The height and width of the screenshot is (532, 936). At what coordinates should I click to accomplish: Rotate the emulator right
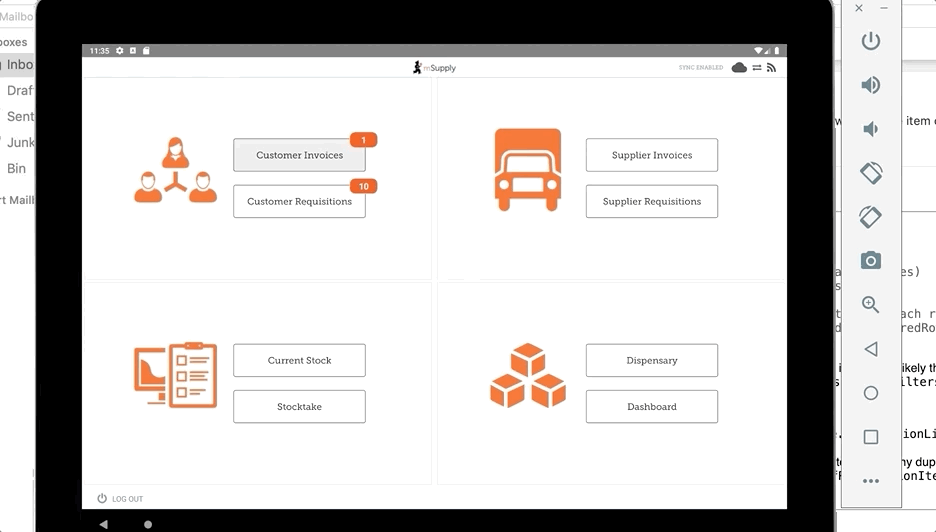(871, 217)
